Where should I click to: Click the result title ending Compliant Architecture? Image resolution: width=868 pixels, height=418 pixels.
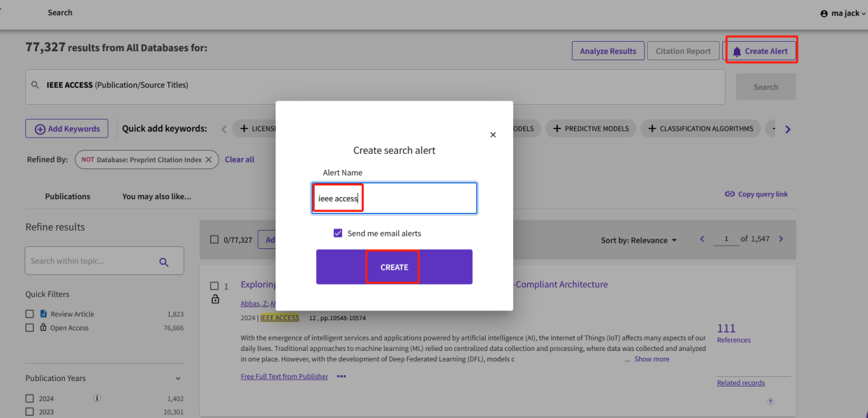(560, 284)
